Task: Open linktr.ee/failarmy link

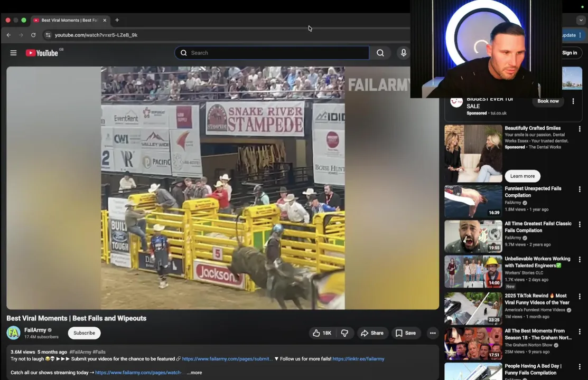Action: click(358, 359)
